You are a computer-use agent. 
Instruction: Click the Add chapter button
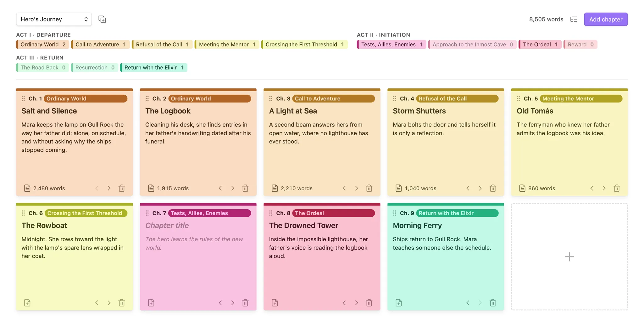pos(606,19)
